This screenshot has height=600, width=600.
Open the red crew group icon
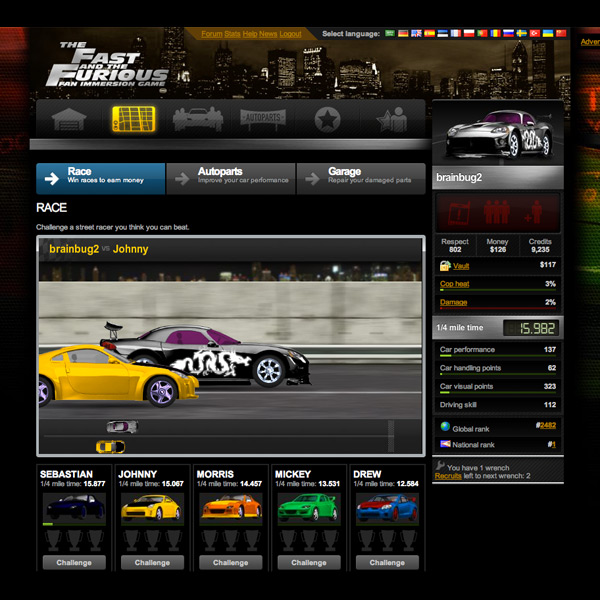[497, 212]
